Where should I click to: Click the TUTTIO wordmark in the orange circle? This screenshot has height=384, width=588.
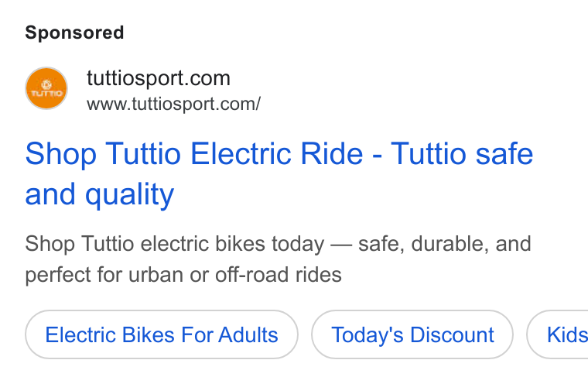(46, 93)
